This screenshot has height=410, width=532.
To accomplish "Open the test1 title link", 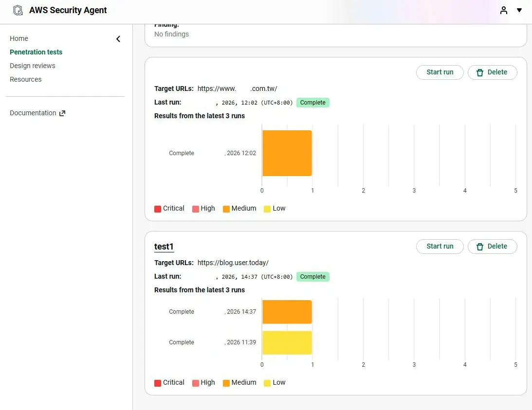I will pyautogui.click(x=164, y=247).
